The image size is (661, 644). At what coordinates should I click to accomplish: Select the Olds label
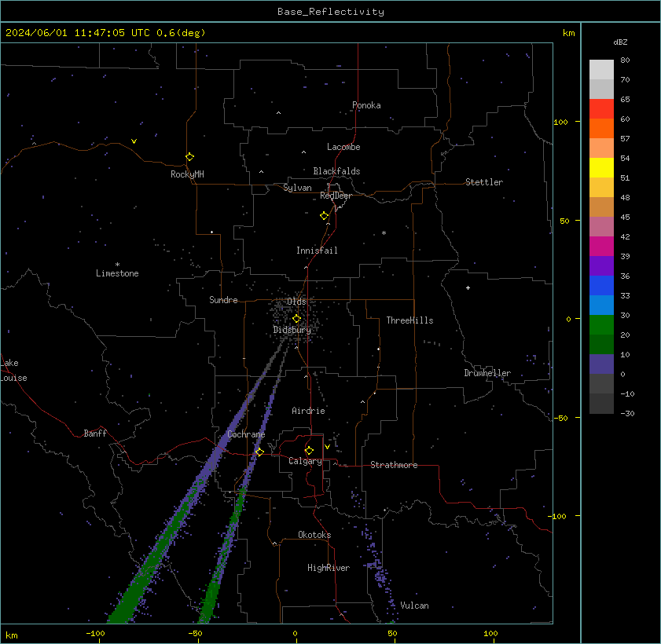coord(296,302)
